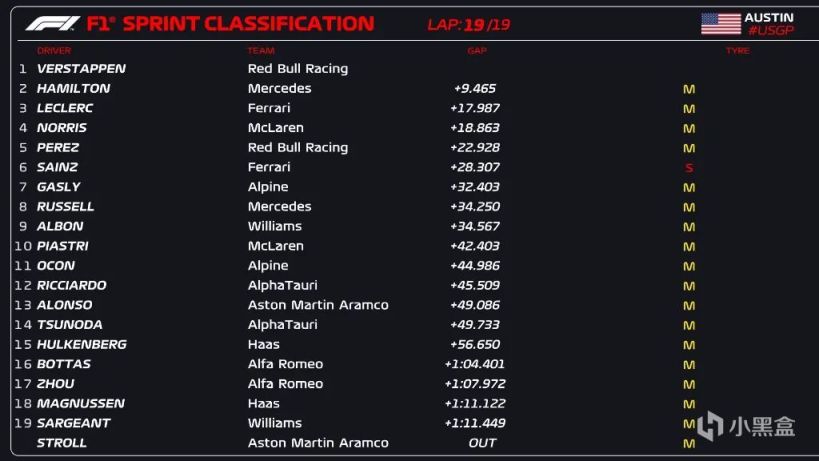Select the TEAM column header

click(261, 51)
